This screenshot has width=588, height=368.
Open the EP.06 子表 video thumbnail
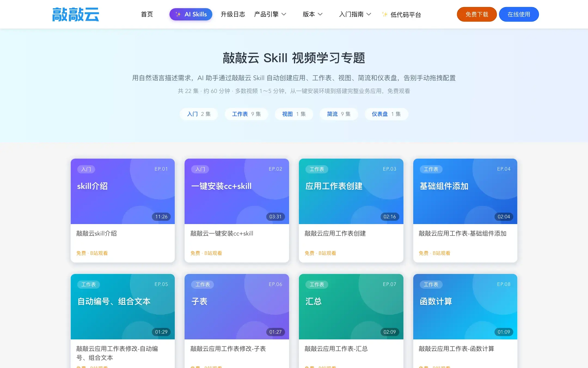coord(237,307)
